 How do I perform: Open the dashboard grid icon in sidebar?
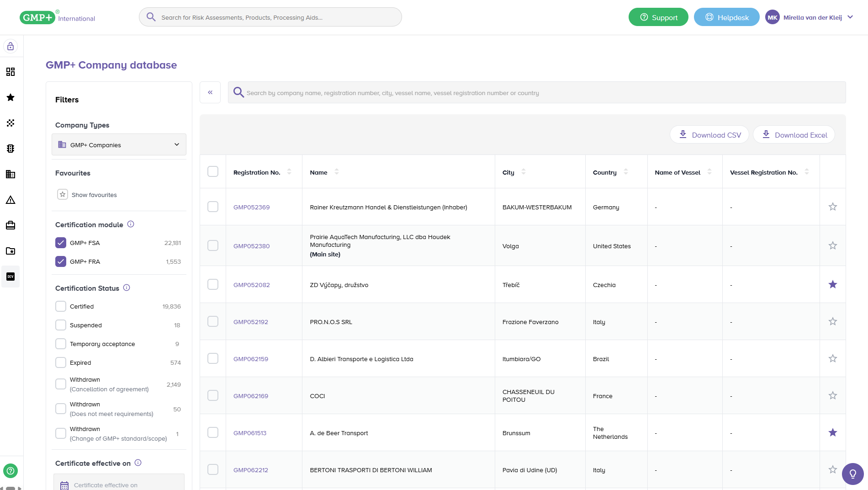[11, 72]
